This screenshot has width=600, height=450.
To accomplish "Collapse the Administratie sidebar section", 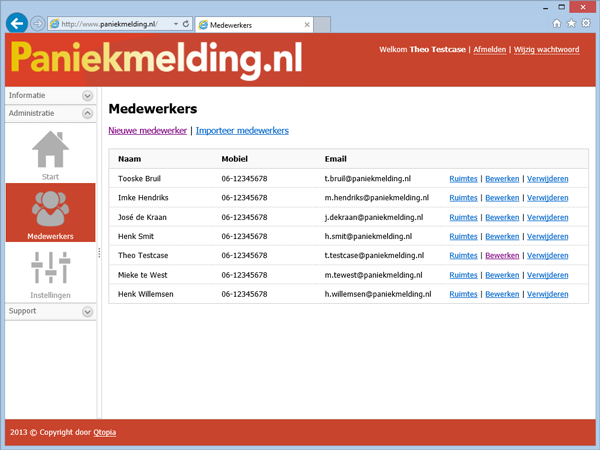I will tap(88, 114).
